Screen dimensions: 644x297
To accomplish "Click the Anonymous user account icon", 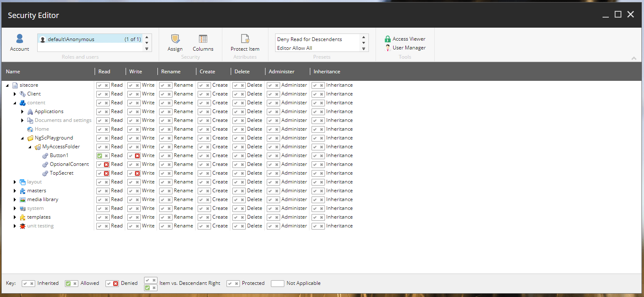I will [43, 39].
